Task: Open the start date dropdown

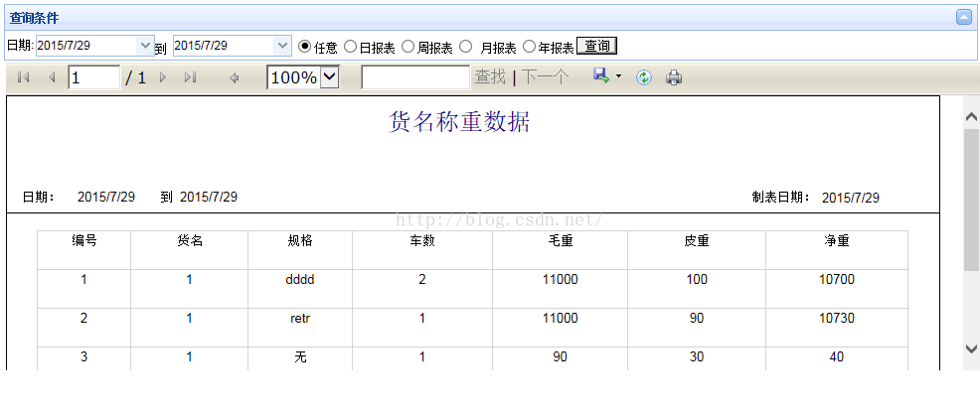Action: (146, 46)
